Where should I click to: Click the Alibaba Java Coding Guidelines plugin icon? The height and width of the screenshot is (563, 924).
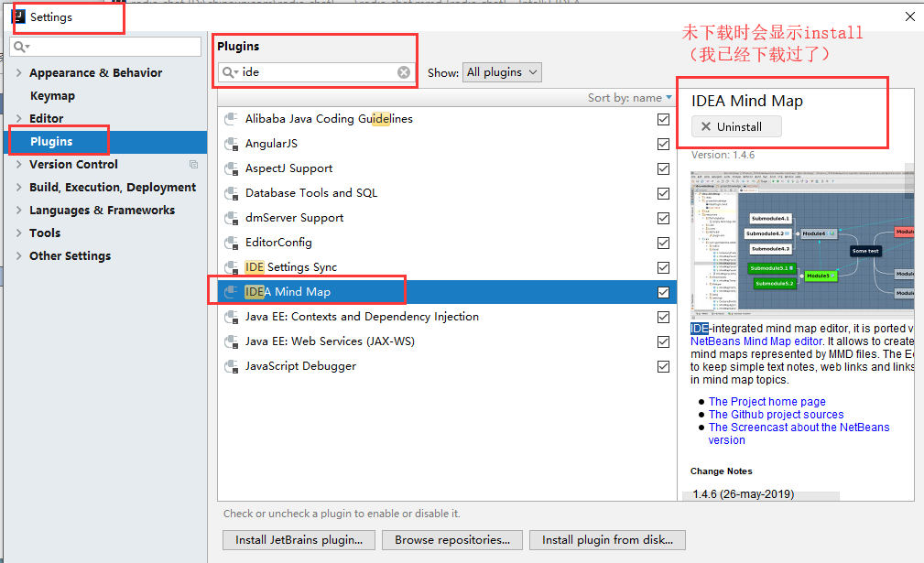point(231,119)
